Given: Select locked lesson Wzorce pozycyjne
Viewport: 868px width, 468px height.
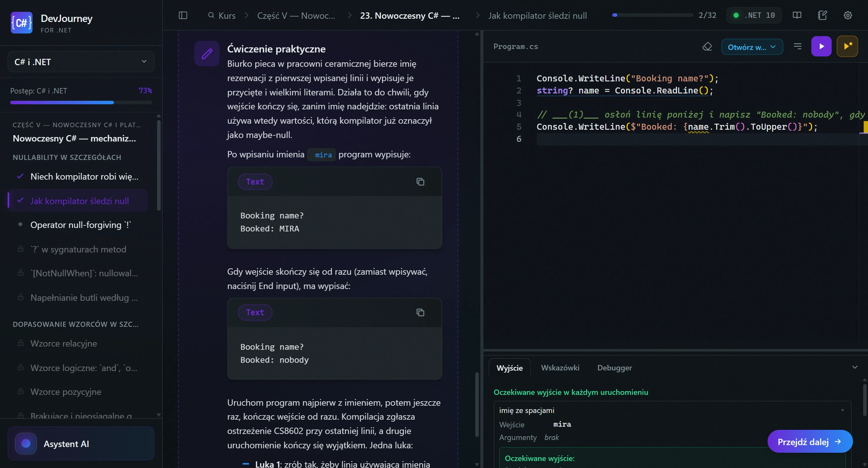Looking at the screenshot, I should 65,391.
